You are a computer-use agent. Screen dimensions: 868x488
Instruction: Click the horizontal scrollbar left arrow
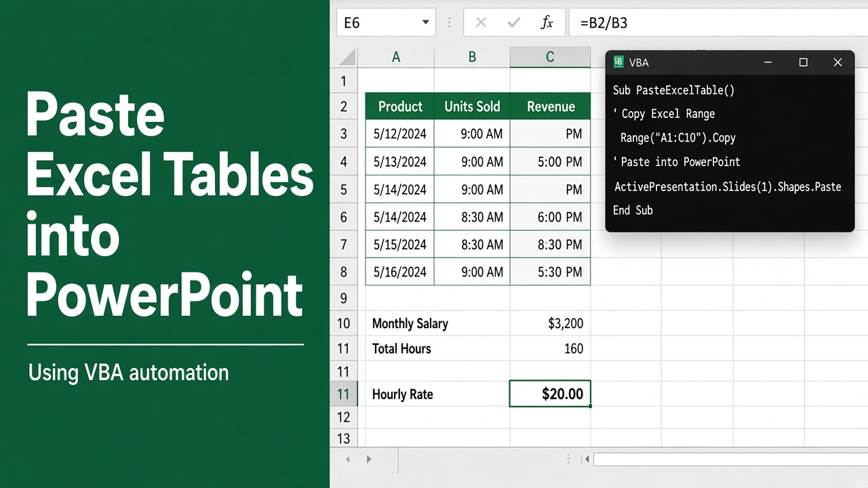coord(587,460)
